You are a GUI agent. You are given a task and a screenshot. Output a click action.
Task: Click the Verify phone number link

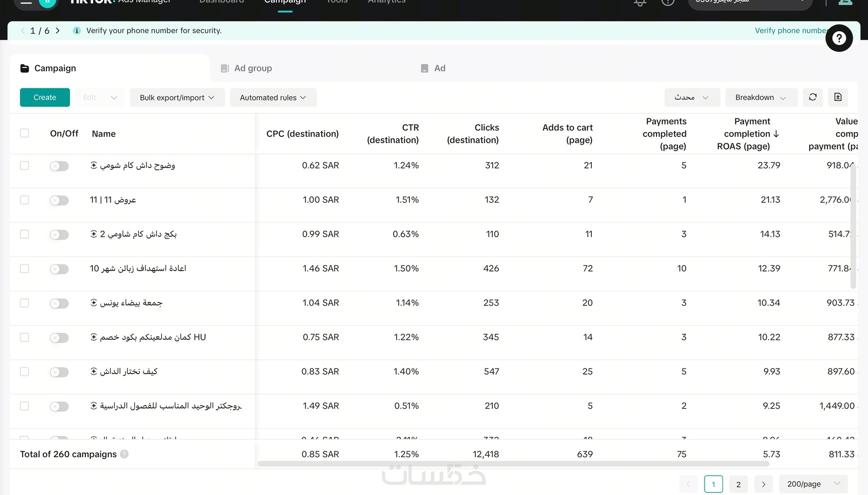pos(789,31)
